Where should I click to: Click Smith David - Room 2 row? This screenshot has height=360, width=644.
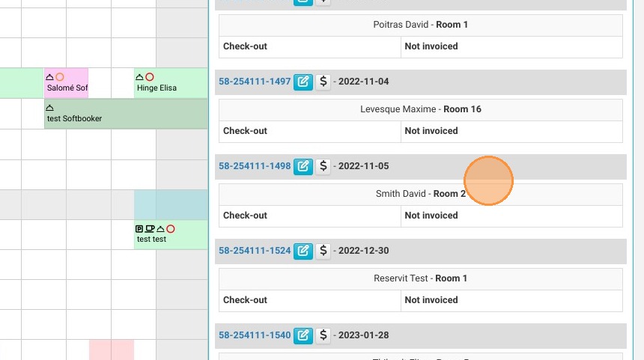421,194
